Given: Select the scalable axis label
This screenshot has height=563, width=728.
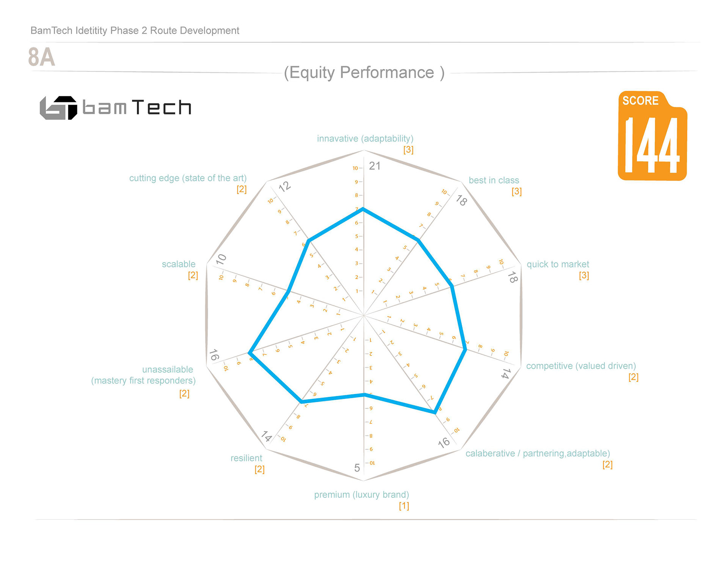Looking at the screenshot, I should coord(179,264).
